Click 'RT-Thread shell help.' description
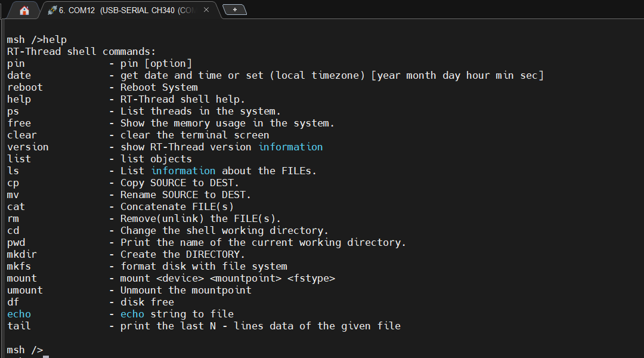This screenshot has width=644, height=358. coord(183,99)
